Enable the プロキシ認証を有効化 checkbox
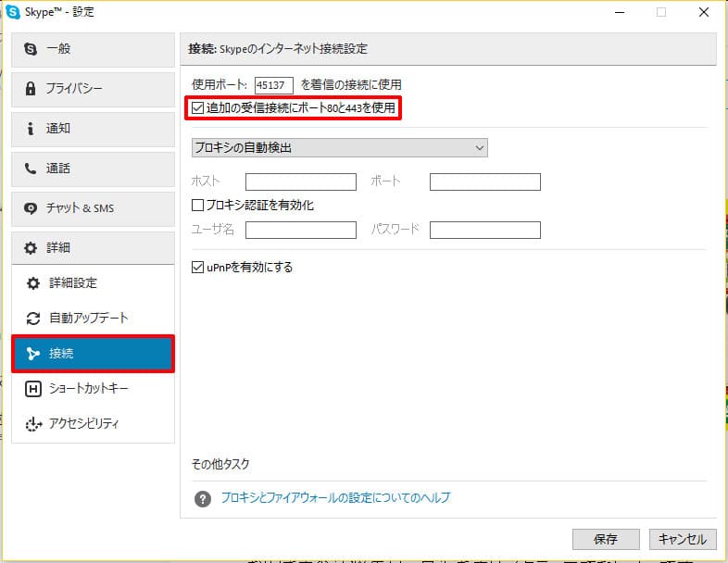Image resolution: width=728 pixels, height=563 pixels. (197, 205)
